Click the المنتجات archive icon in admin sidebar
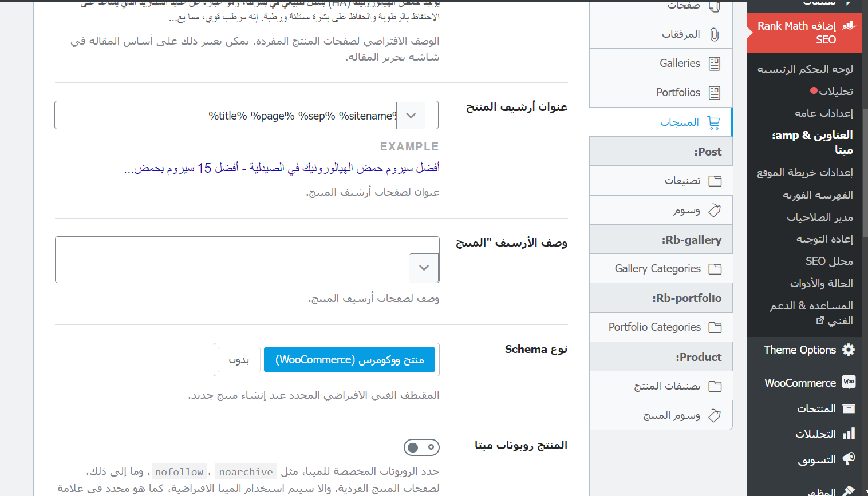 (x=849, y=408)
